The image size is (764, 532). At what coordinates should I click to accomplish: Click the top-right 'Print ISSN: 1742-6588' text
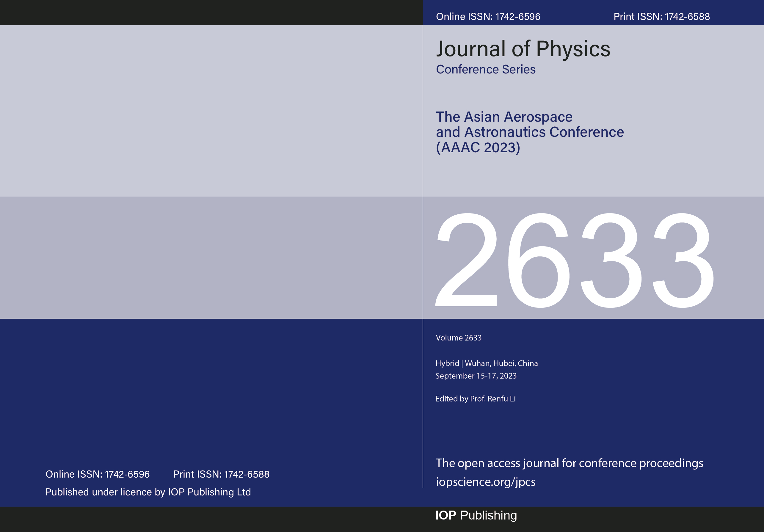coord(661,17)
